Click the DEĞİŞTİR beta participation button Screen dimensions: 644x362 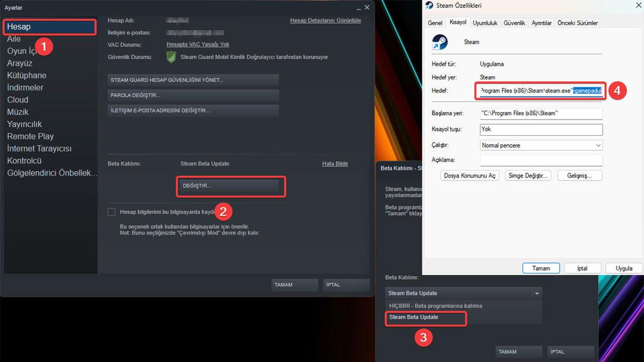pos(231,187)
